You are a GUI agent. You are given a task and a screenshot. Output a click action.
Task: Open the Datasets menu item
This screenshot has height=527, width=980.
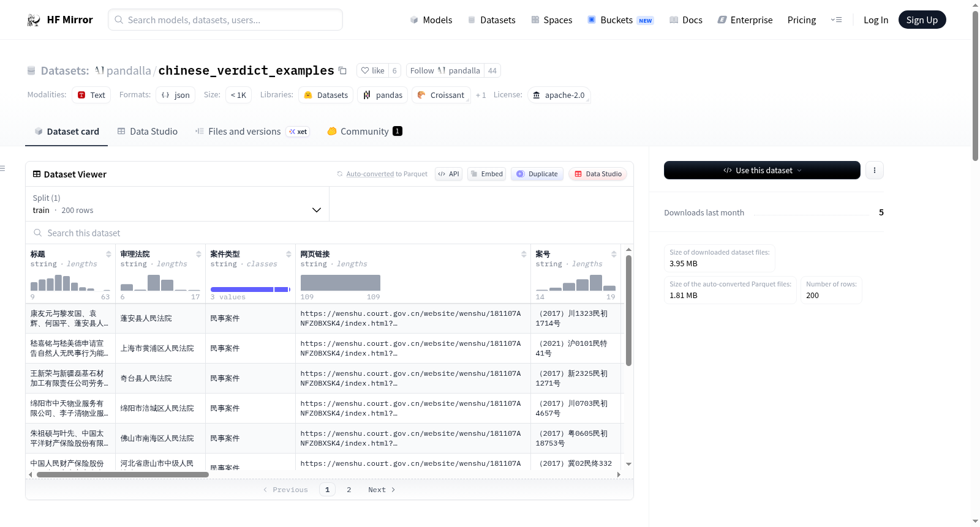(x=491, y=20)
